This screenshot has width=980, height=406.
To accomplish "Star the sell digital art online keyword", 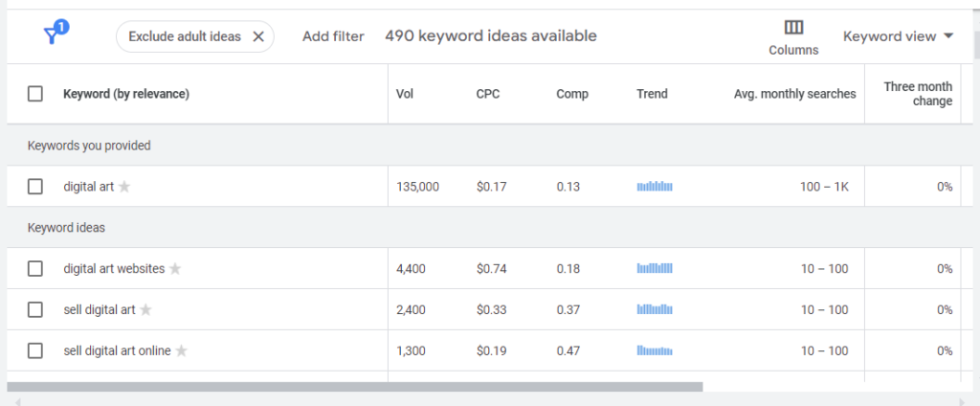I will pos(181,351).
